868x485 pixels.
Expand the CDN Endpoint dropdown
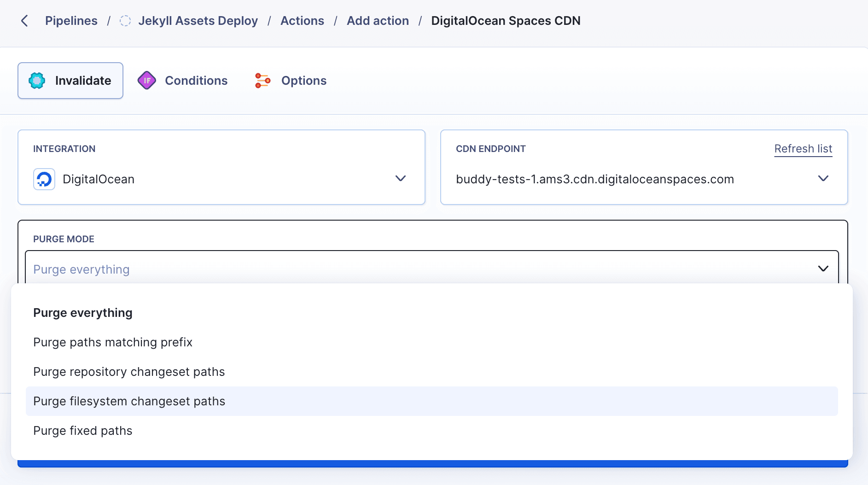(824, 179)
